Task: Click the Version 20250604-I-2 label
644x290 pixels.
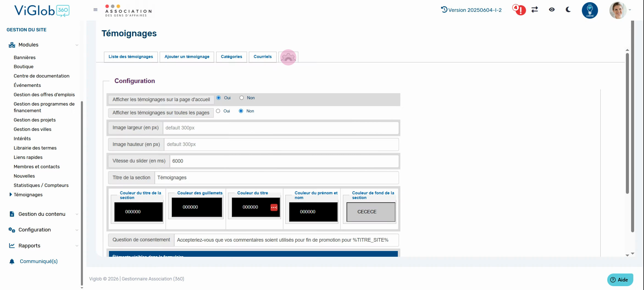Action: coord(475,10)
